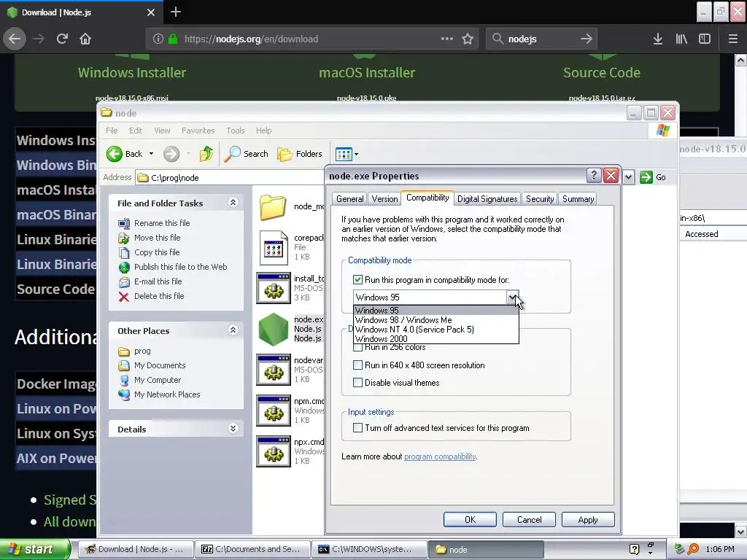Choose Windows 98 / Windows Me from list

[436, 320]
